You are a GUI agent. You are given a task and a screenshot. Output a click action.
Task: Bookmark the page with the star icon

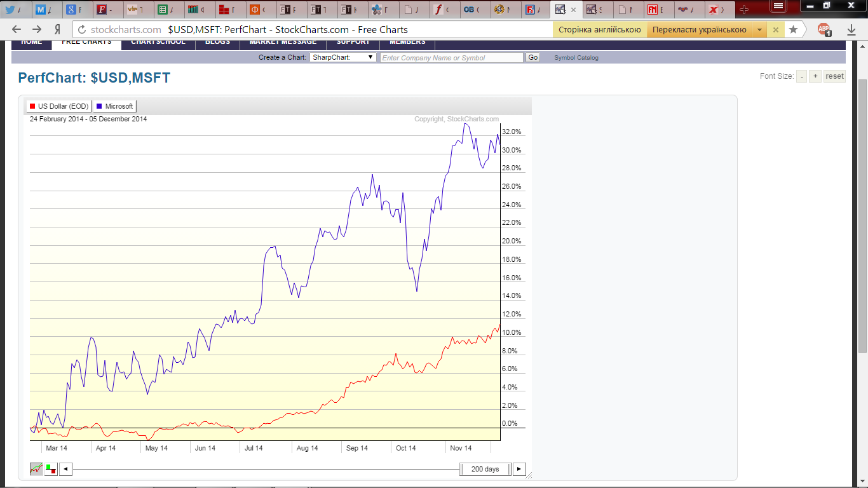tap(793, 30)
